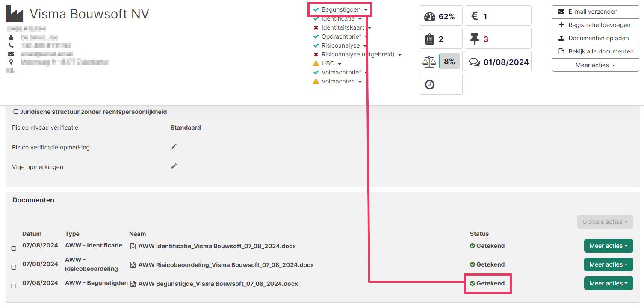This screenshot has height=306, width=644.
Task: Edit Risico verificatie opmerking with pencil
Action: pos(173,147)
